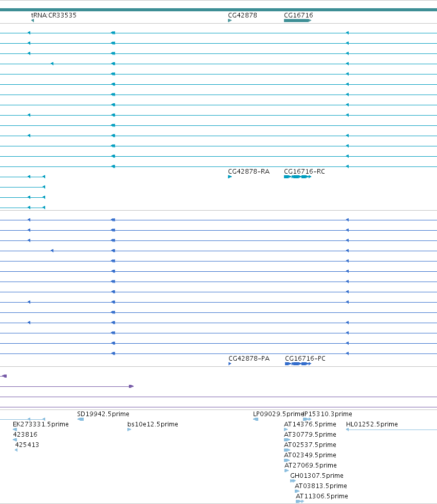This screenshot has height=504, width=437.
Task: Click the small arrow glyph under tRNA:CR33535
Action: point(32,21)
